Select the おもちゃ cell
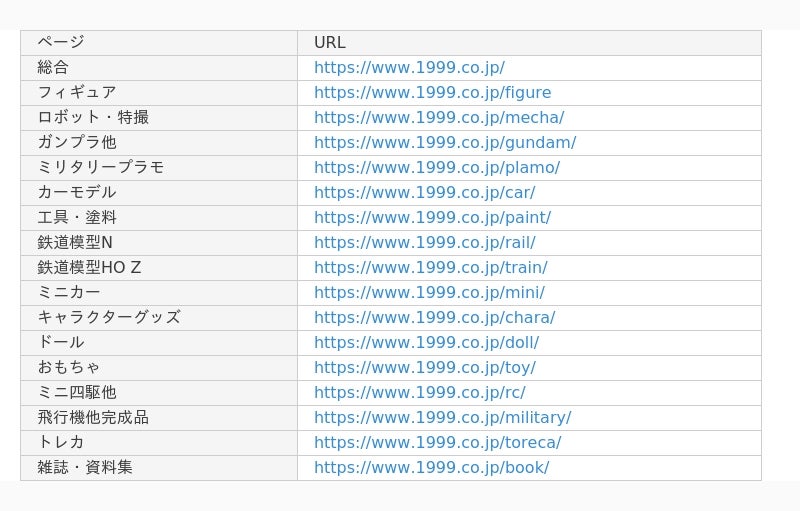Screen dimensions: 800x511 pyautogui.click(x=159, y=368)
